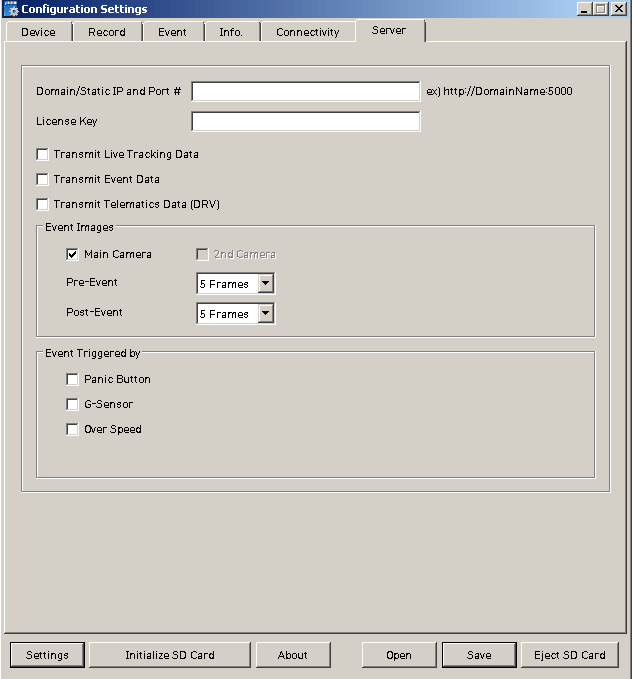Enable Panic Button event trigger

[73, 379]
